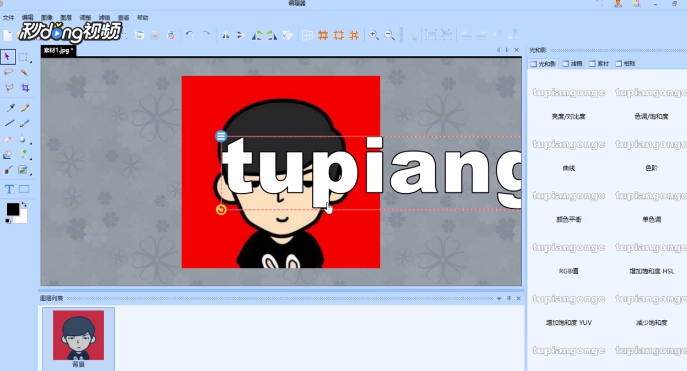Select the crop tool
The image size is (687, 371).
pyautogui.click(x=25, y=88)
